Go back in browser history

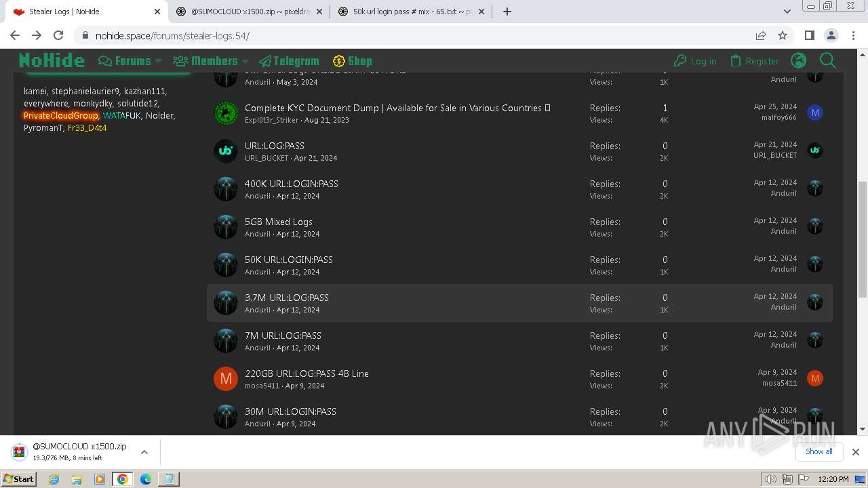point(15,35)
